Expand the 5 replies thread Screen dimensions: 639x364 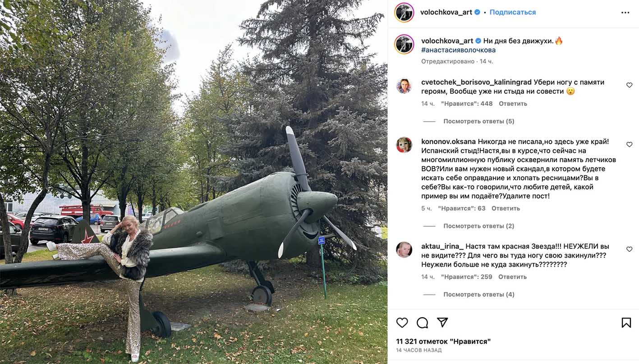coord(478,121)
